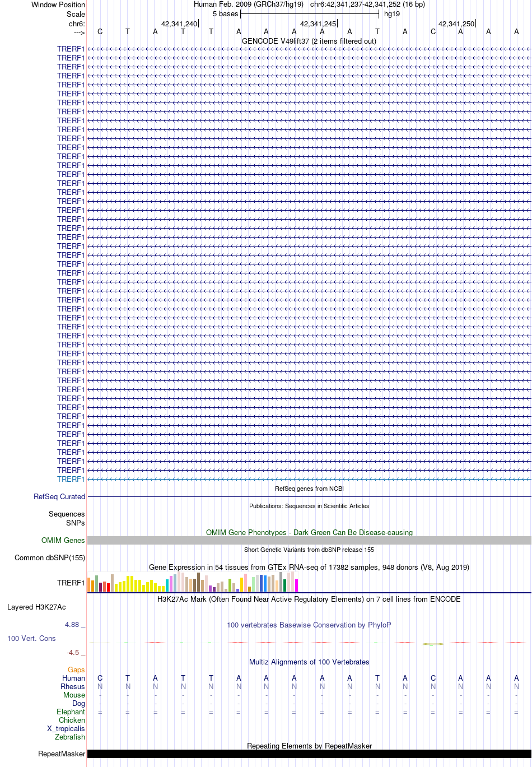Click the OMIM Genes side label
This screenshot has height=767, width=532.
[x=63, y=540]
